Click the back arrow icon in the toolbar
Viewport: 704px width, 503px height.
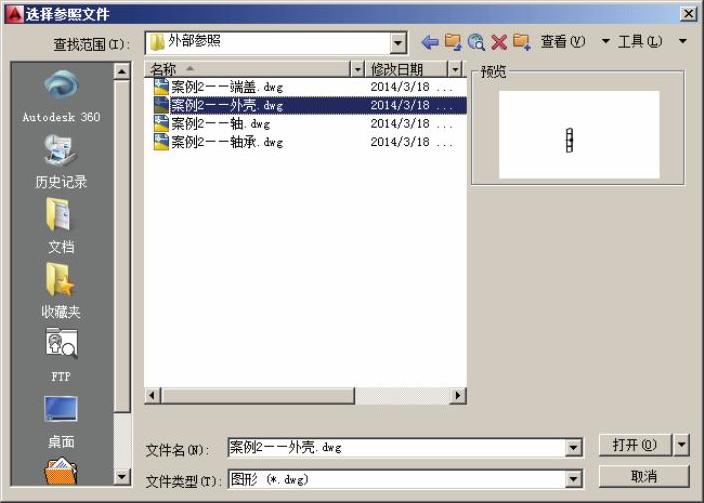point(430,42)
